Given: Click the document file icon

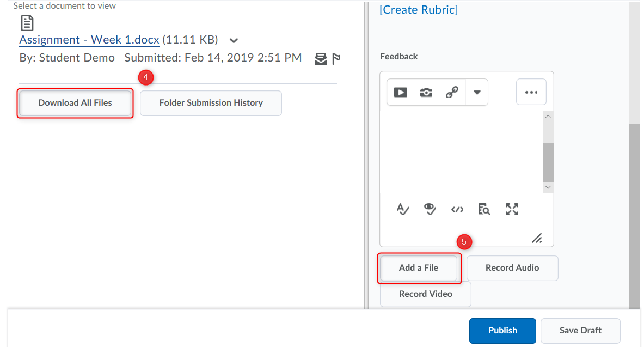Looking at the screenshot, I should coord(27,23).
